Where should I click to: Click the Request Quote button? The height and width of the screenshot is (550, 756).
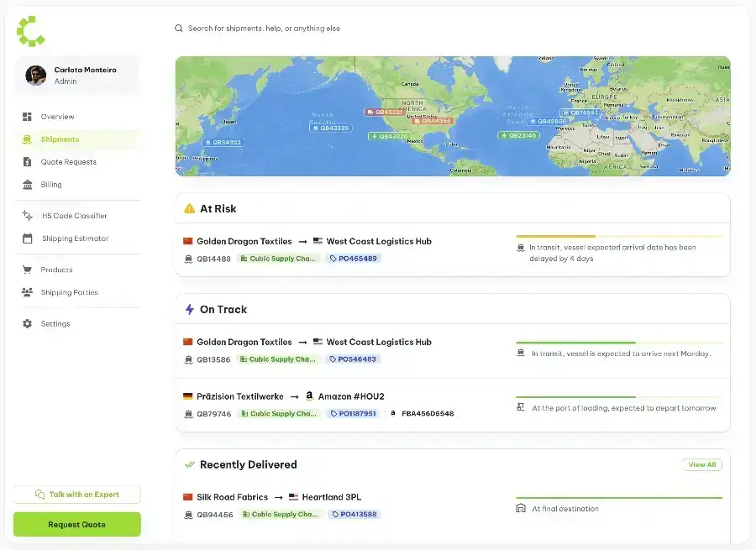click(77, 525)
